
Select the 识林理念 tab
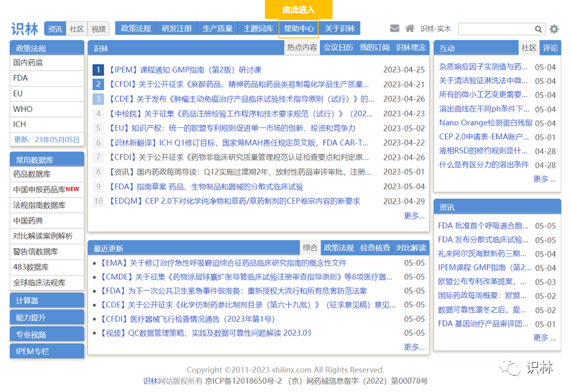(x=411, y=47)
